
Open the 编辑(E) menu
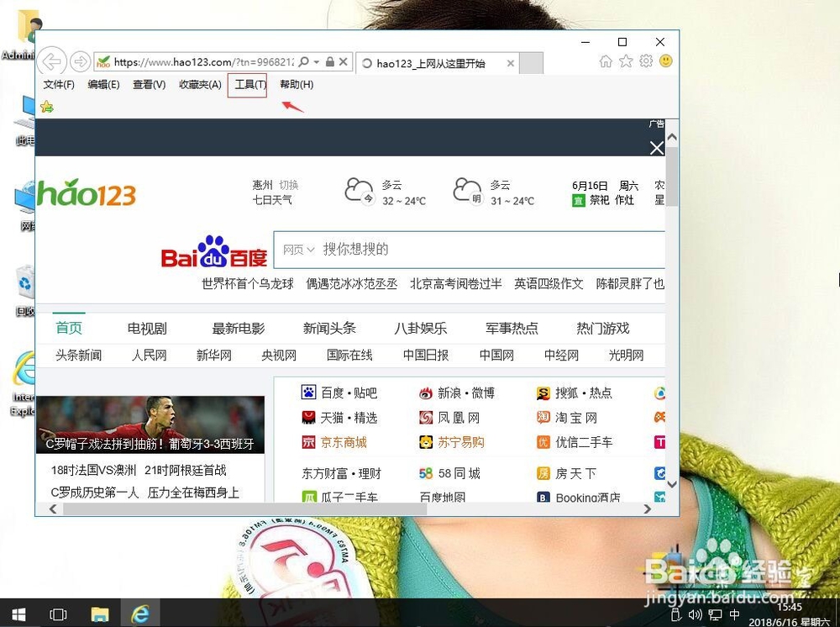(x=103, y=84)
